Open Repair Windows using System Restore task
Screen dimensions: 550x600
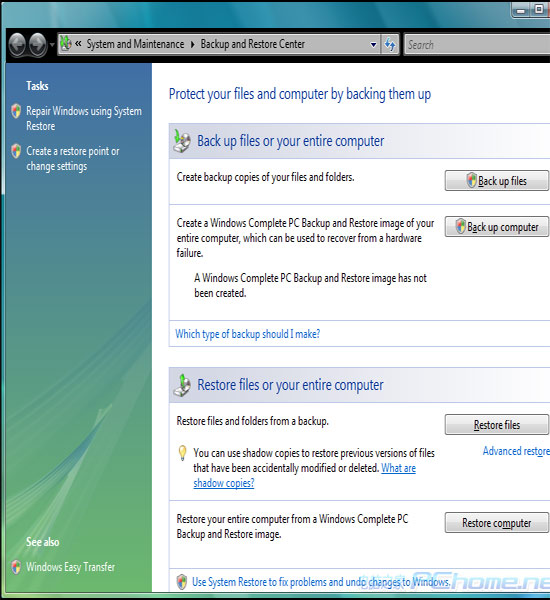coord(84,119)
